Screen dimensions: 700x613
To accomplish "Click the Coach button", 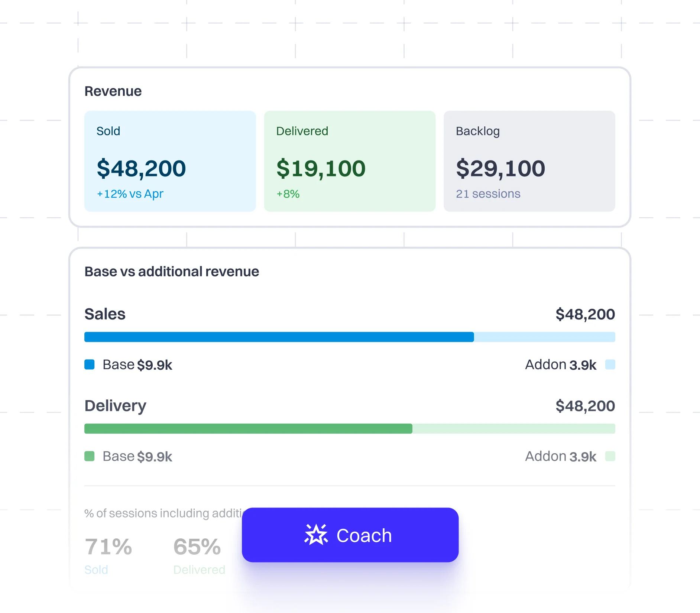I will click(x=350, y=535).
